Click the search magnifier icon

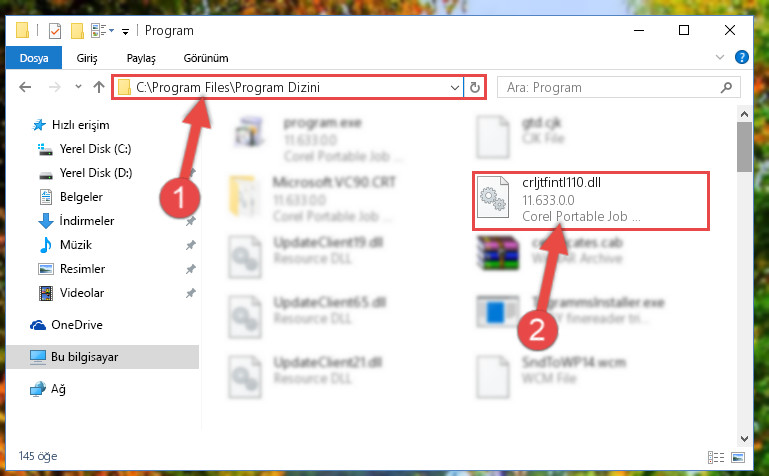click(x=726, y=87)
